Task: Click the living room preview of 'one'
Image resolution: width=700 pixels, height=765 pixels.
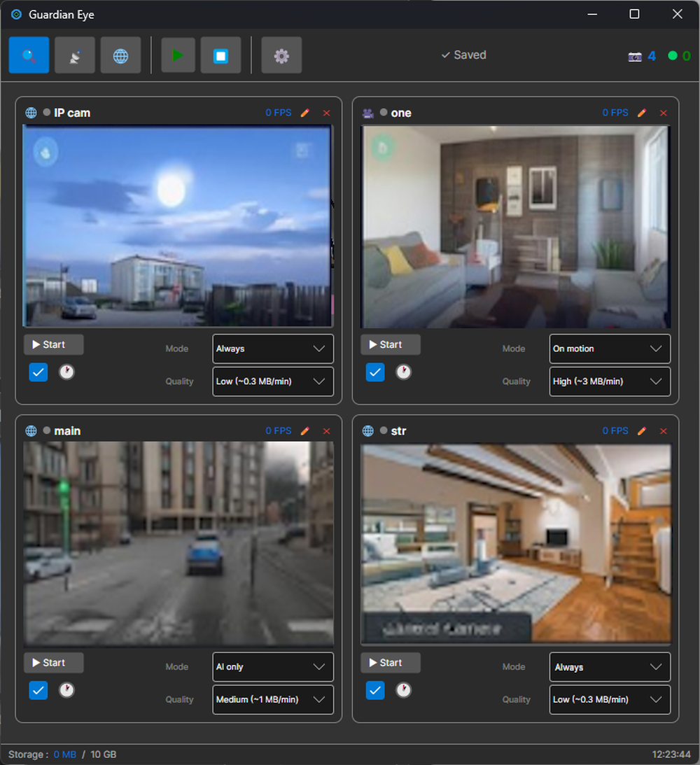Action: tap(515, 226)
